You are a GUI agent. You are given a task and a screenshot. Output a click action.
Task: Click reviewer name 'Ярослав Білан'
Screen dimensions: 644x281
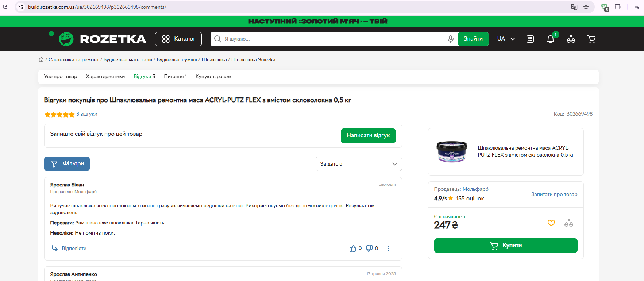pos(67,185)
